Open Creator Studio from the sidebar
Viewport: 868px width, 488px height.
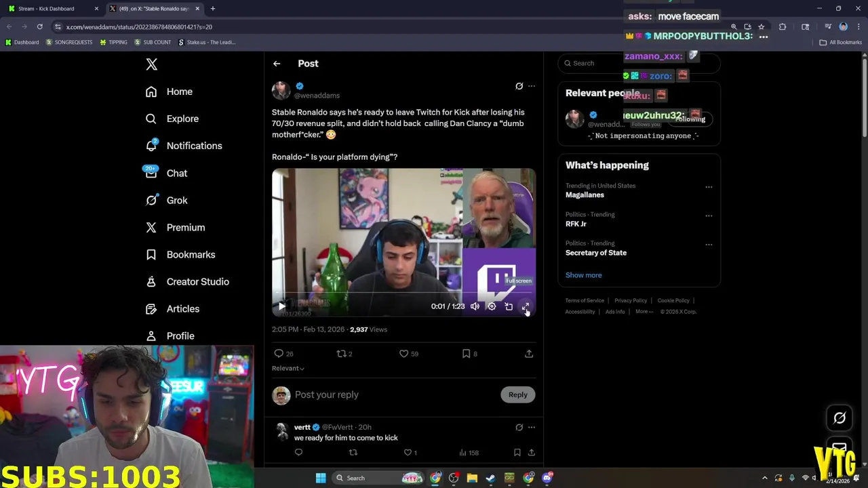[x=187, y=281]
